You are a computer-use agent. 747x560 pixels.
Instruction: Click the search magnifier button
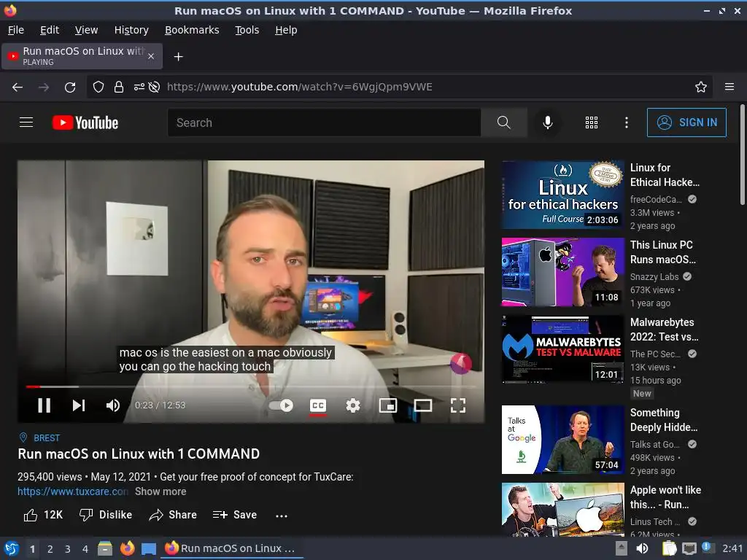click(x=503, y=122)
